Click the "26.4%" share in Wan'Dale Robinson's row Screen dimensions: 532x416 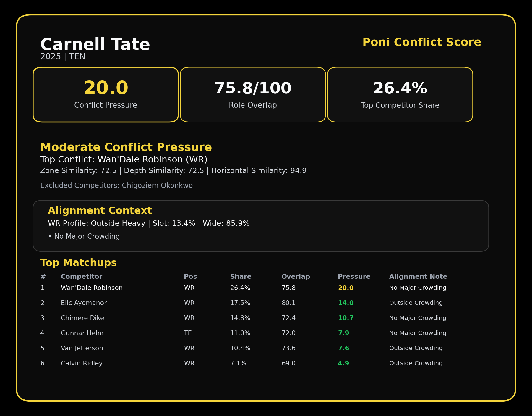coord(240,288)
